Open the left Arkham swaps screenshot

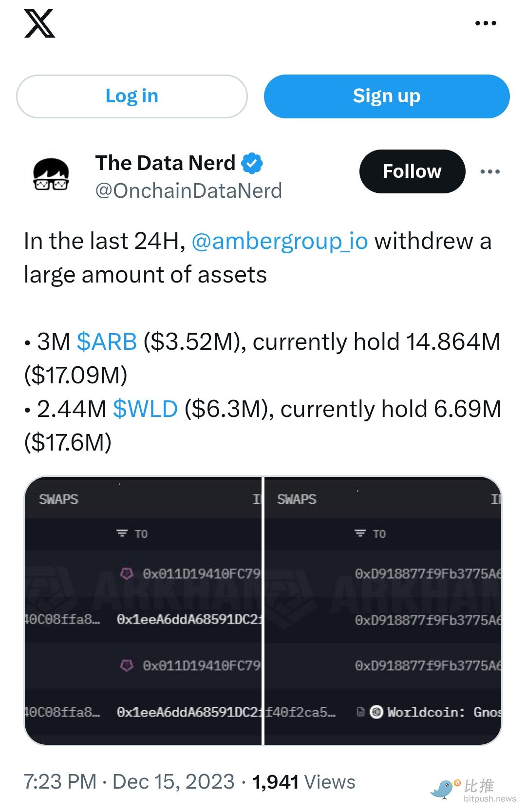143,610
